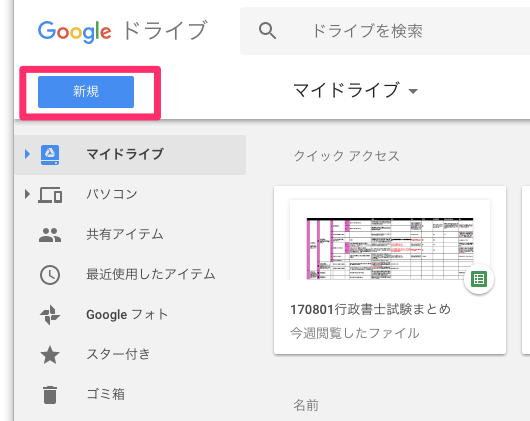The image size is (530, 421).
Task: Click the Google Photos pinwheel icon
Action: click(50, 315)
